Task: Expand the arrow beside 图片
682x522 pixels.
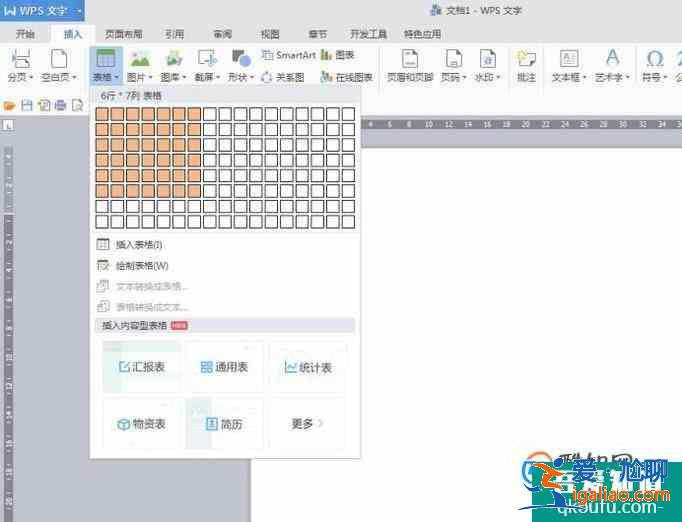Action: tap(150, 77)
